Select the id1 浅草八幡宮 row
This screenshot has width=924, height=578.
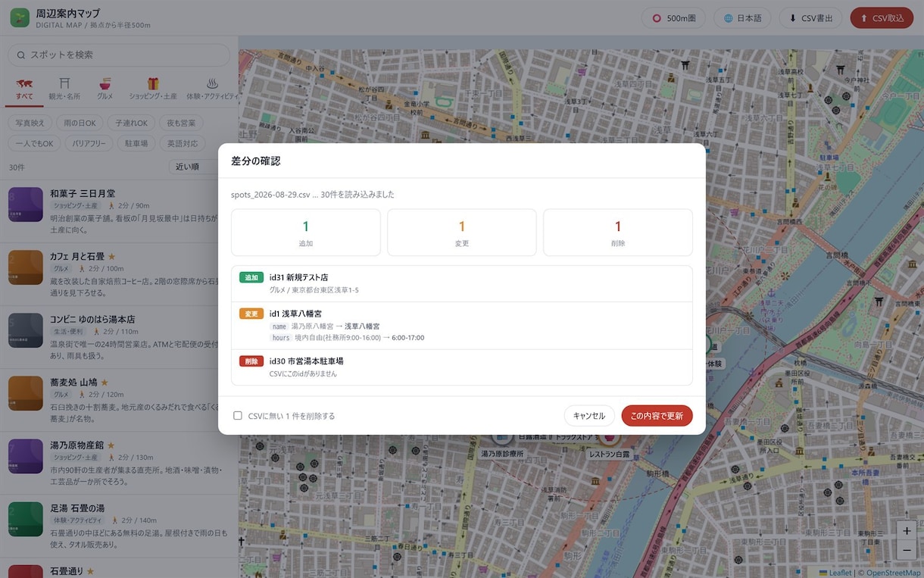point(462,326)
